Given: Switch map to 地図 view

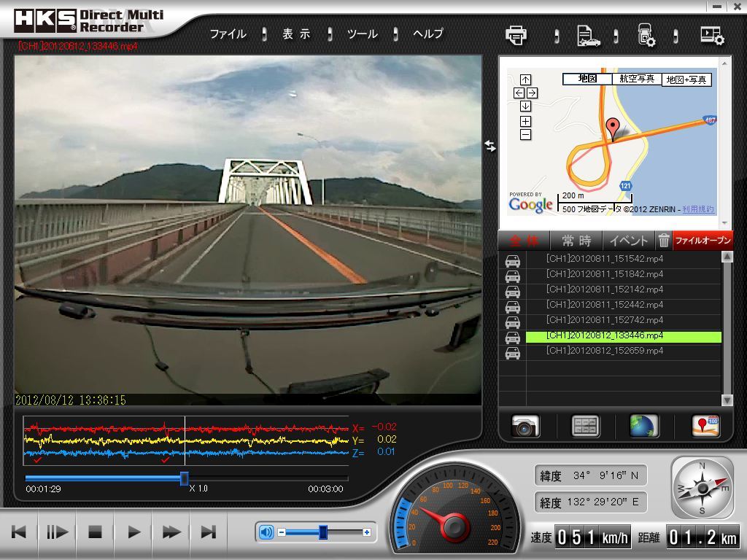Looking at the screenshot, I should coord(587,79).
